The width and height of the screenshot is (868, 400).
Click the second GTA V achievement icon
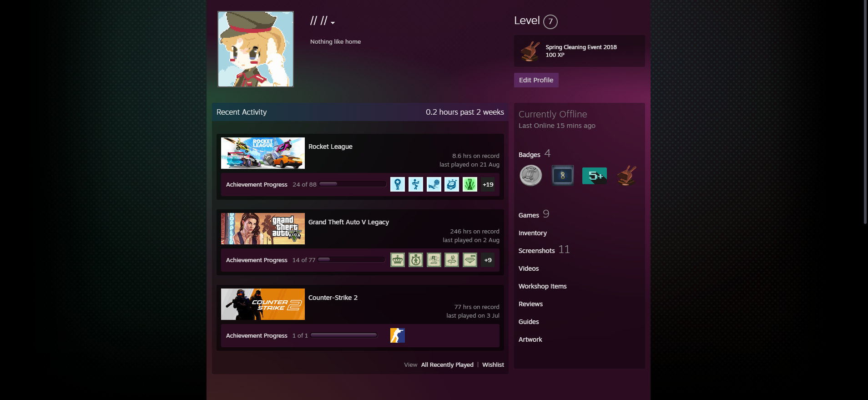pyautogui.click(x=416, y=260)
